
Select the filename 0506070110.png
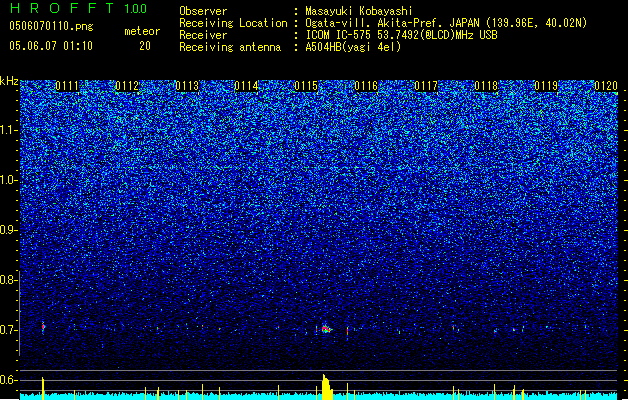[51, 26]
